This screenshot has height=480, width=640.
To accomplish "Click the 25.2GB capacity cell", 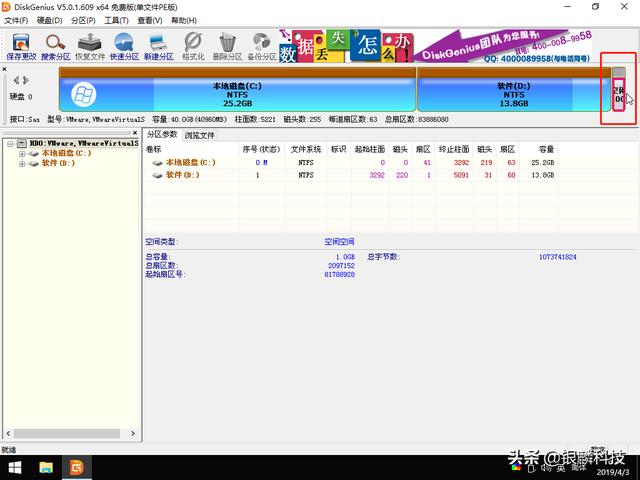I will coord(542,162).
